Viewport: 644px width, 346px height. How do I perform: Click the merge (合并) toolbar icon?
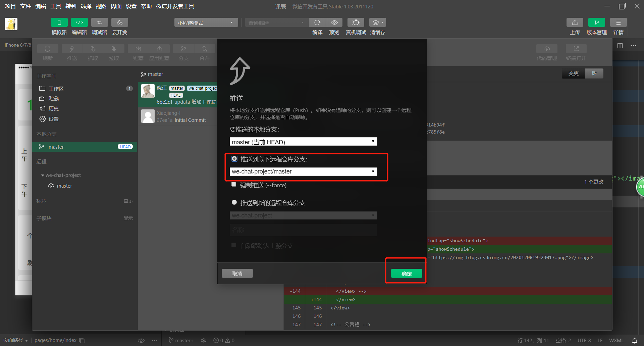pyautogui.click(x=205, y=49)
